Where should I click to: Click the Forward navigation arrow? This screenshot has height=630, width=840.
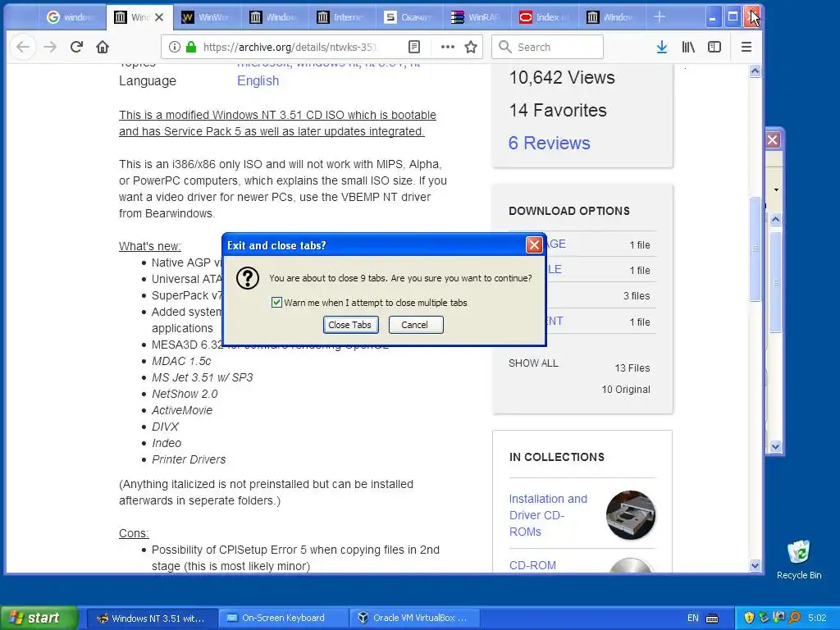tap(50, 47)
